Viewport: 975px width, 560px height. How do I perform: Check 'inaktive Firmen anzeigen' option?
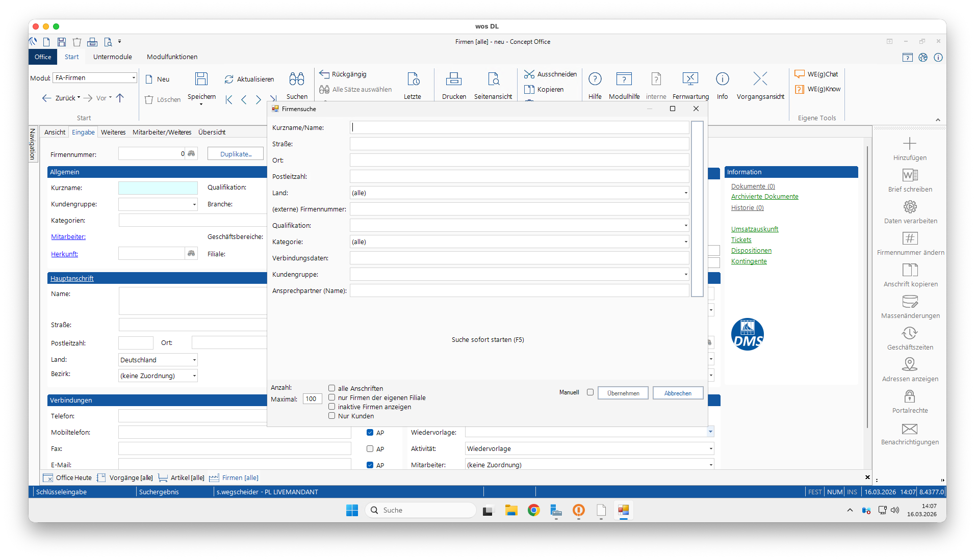(332, 407)
